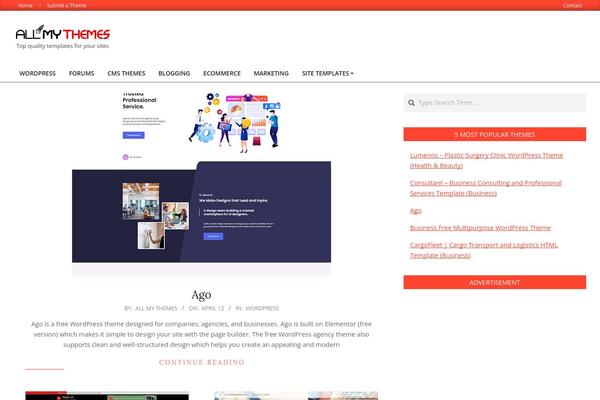Click the 5 Most Popular Themes heading
The image size is (600, 400).
point(494,134)
